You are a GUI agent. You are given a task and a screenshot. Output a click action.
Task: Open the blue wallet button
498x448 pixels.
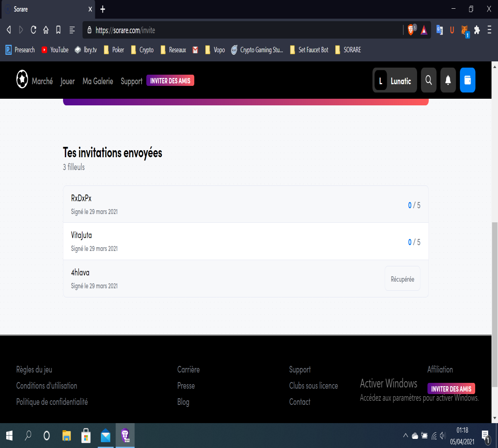(x=468, y=80)
